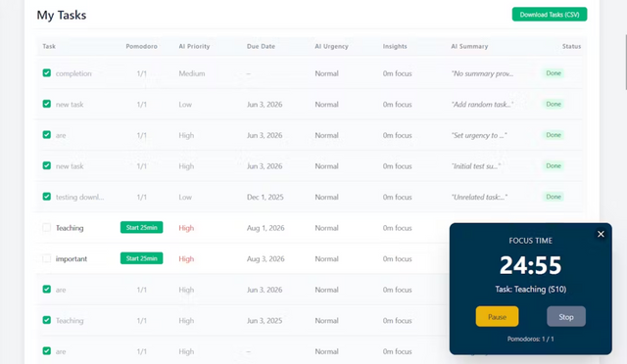Uncheck the Teaching task due Jun 3, 2025
627x364 pixels.
pos(47,320)
